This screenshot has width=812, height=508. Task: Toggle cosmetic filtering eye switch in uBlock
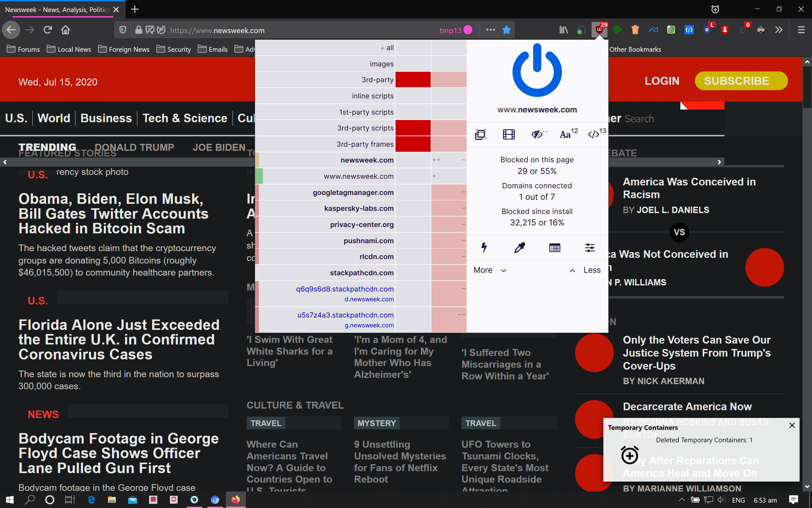pos(539,134)
